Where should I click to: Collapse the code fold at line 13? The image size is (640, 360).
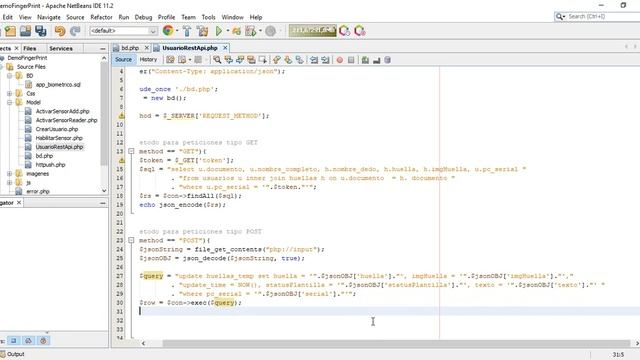[131, 151]
